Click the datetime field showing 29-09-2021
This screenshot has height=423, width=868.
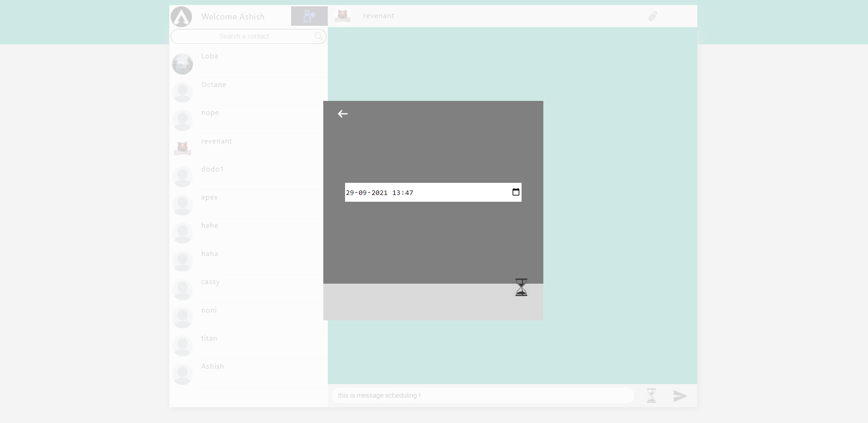pos(408,192)
